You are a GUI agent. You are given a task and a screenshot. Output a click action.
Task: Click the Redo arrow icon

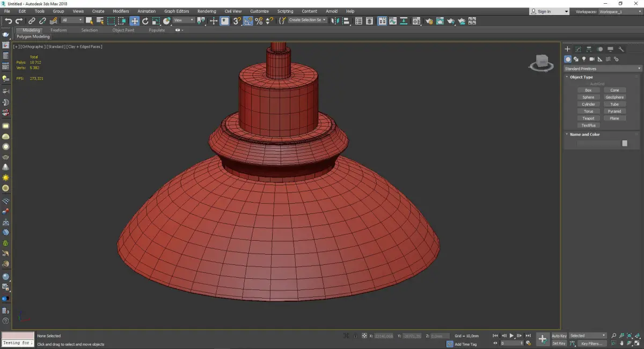(x=19, y=21)
